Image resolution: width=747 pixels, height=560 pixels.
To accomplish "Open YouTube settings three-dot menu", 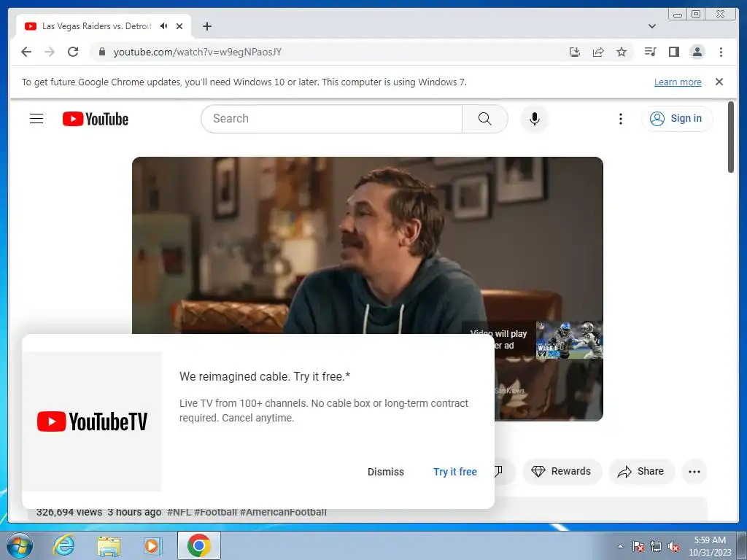I will pos(620,119).
